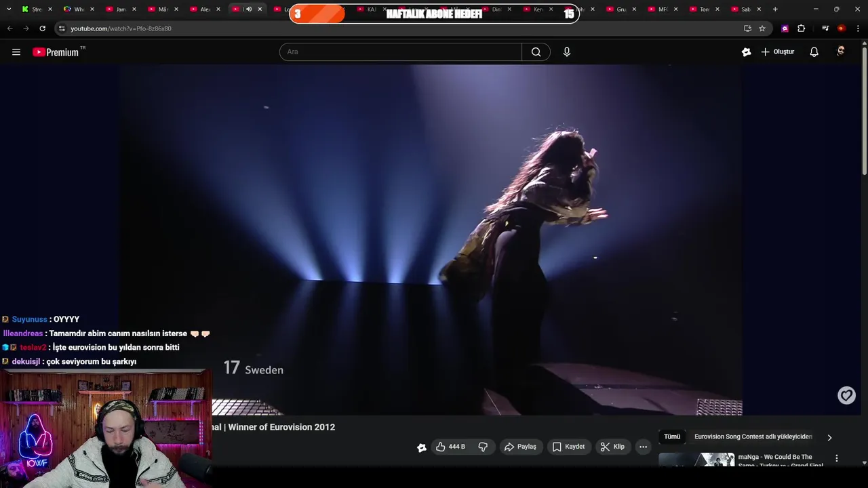
Task: Click the purple extension icon in toolbar
Action: (x=785, y=28)
